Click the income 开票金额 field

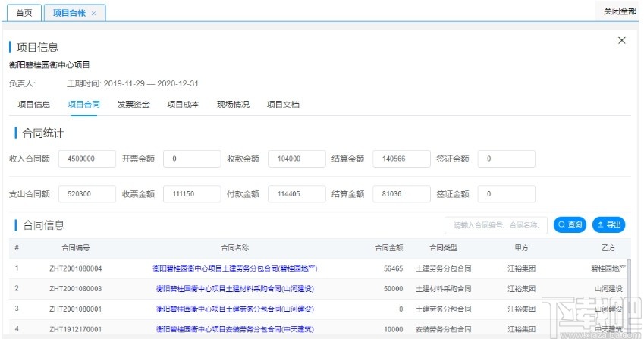click(192, 159)
